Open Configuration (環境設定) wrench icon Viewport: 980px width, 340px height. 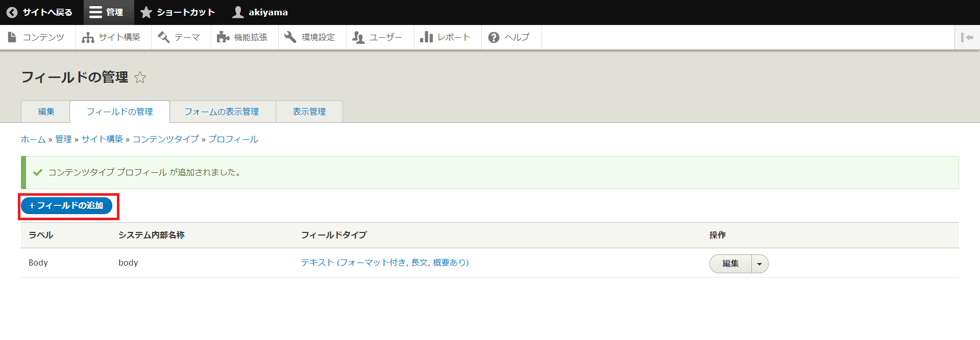tap(290, 37)
